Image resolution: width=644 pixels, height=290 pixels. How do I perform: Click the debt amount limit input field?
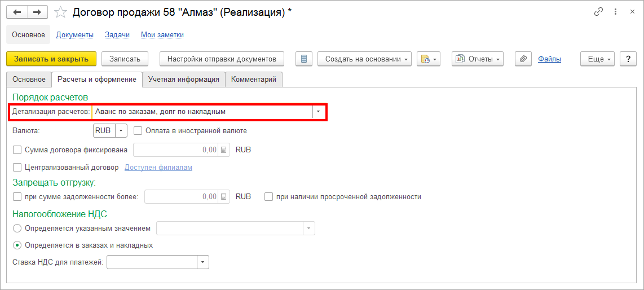pos(180,197)
